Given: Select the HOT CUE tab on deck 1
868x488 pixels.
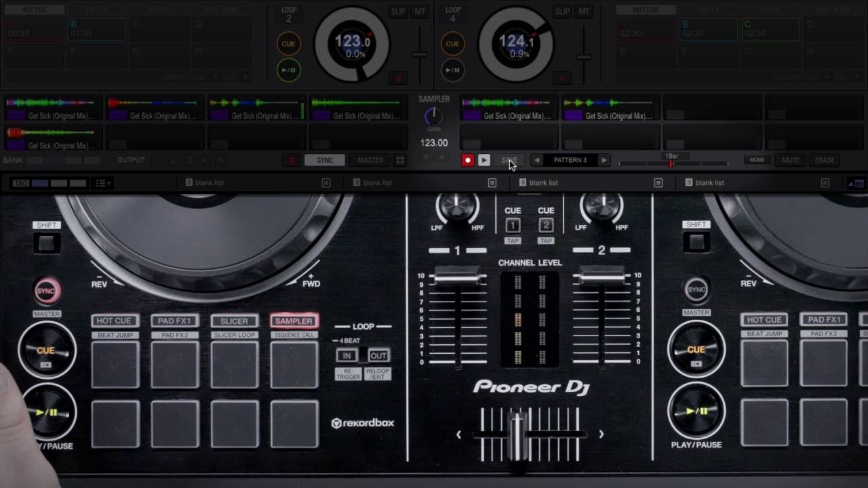Looking at the screenshot, I should 33,10.
